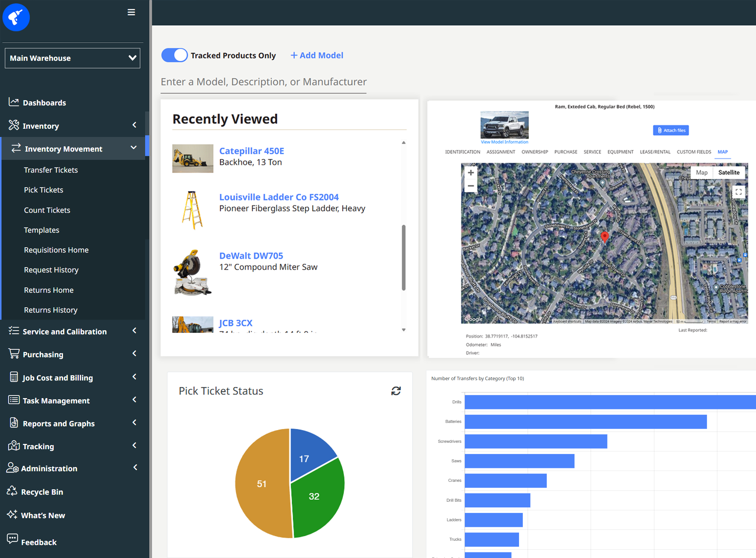
Task: Click the model search input field
Action: pos(264,82)
